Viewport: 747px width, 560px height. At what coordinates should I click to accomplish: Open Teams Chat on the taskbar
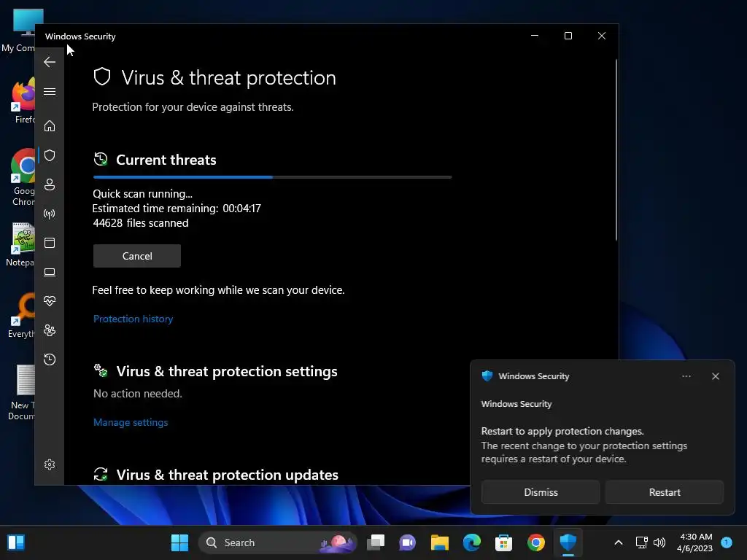pyautogui.click(x=408, y=542)
